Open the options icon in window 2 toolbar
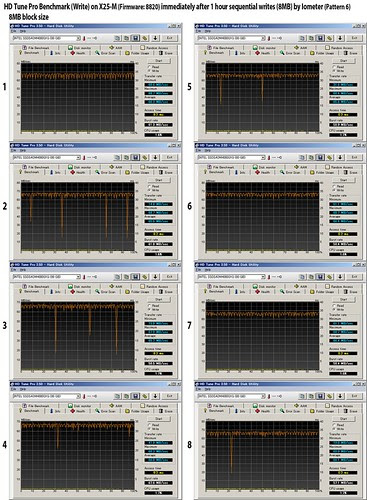The height and width of the screenshot is (500, 367). pyautogui.click(x=145, y=157)
